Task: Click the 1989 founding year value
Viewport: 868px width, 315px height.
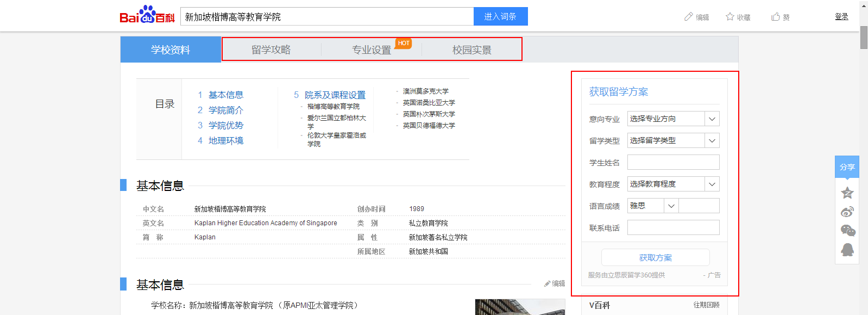Action: [417, 209]
